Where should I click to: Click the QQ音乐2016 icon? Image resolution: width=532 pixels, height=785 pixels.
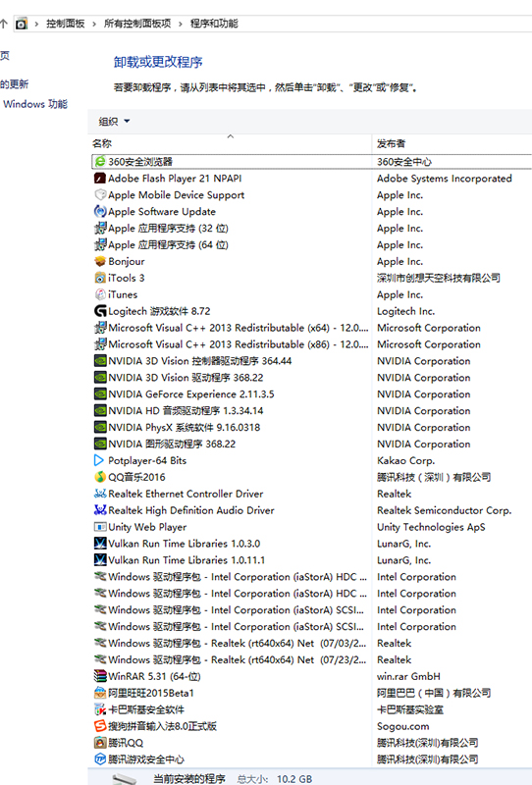pyautogui.click(x=100, y=477)
